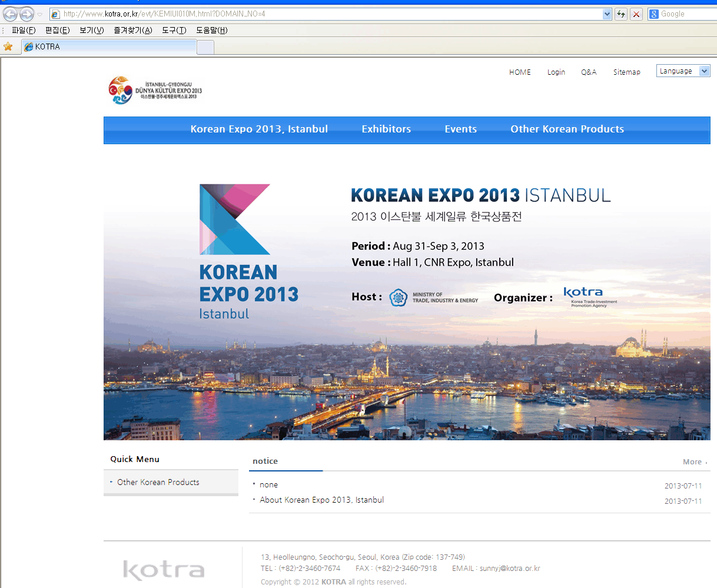717x588 pixels.
Task: Click the Korean Expo K logo graphic
Action: point(235,220)
